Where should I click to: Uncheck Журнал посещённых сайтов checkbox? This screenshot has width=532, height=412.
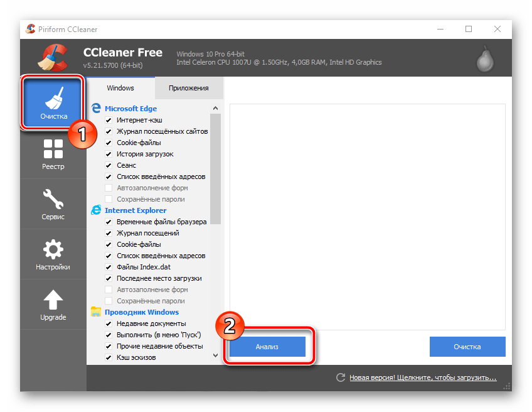pyautogui.click(x=109, y=131)
